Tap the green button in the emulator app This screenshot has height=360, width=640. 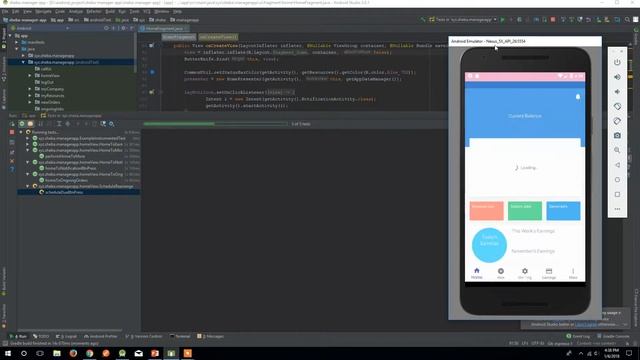click(x=524, y=211)
